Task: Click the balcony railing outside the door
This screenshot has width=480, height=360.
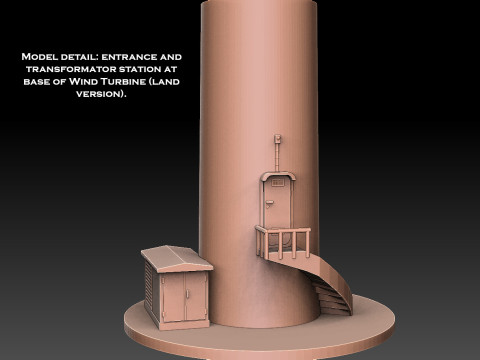Action: (x=283, y=242)
